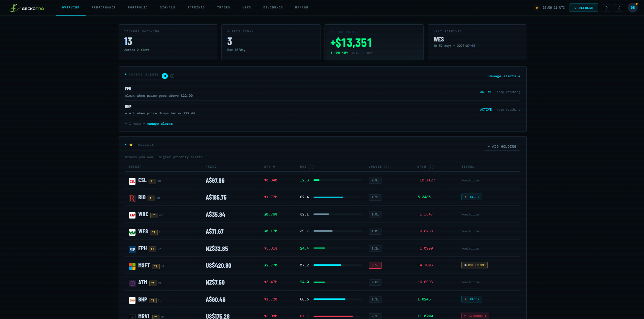Click the Ticker column header
Viewport: 644px width, 319px height.
[x=135, y=167]
